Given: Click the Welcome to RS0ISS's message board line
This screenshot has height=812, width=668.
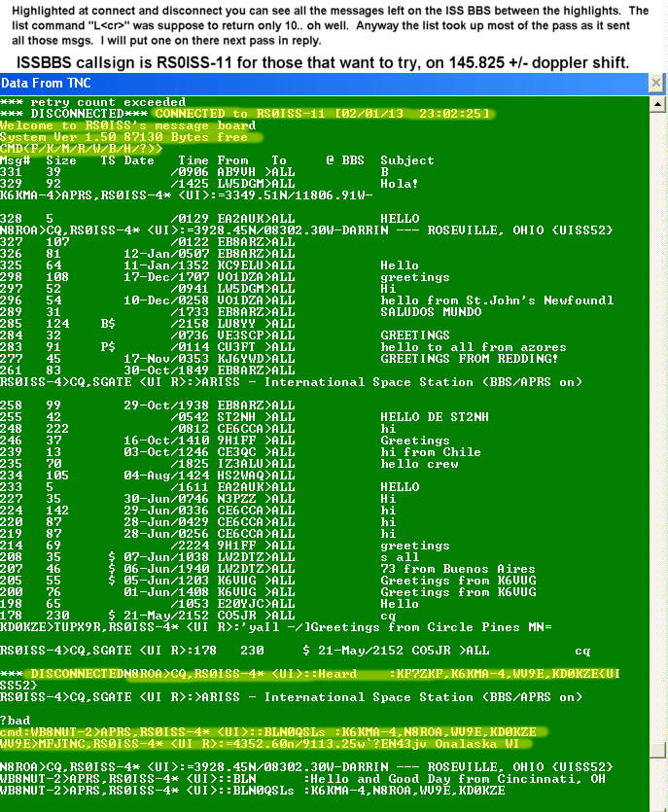Looking at the screenshot, I should click(x=128, y=125).
